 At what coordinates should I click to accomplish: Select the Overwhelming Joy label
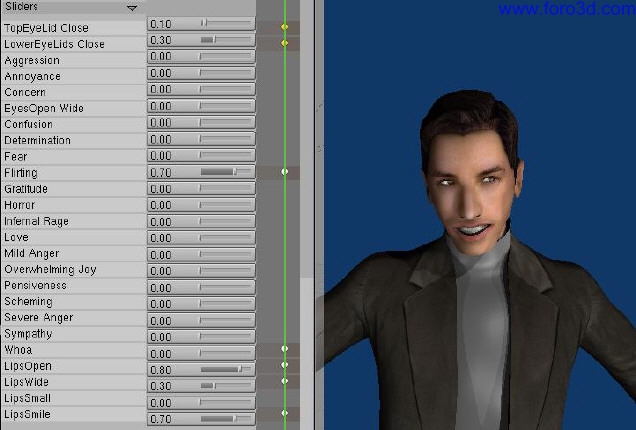(x=50, y=269)
